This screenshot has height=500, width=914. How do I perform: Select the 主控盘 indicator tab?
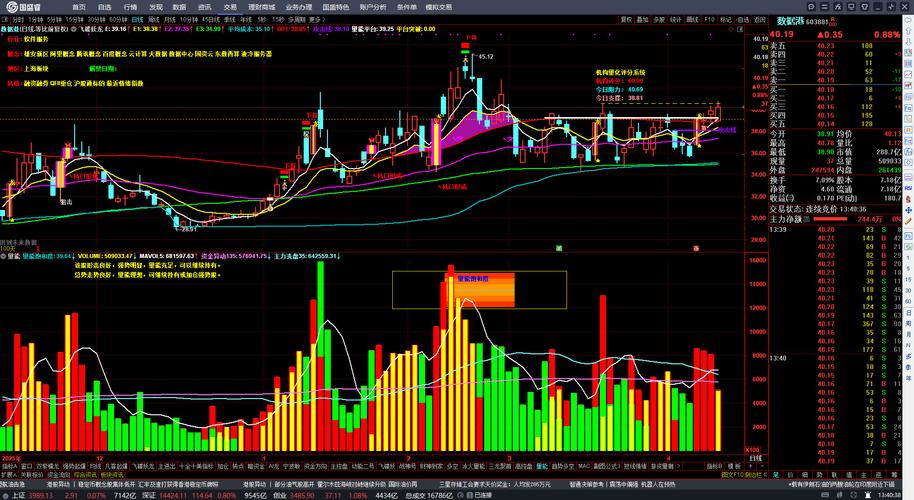[x=340, y=466]
